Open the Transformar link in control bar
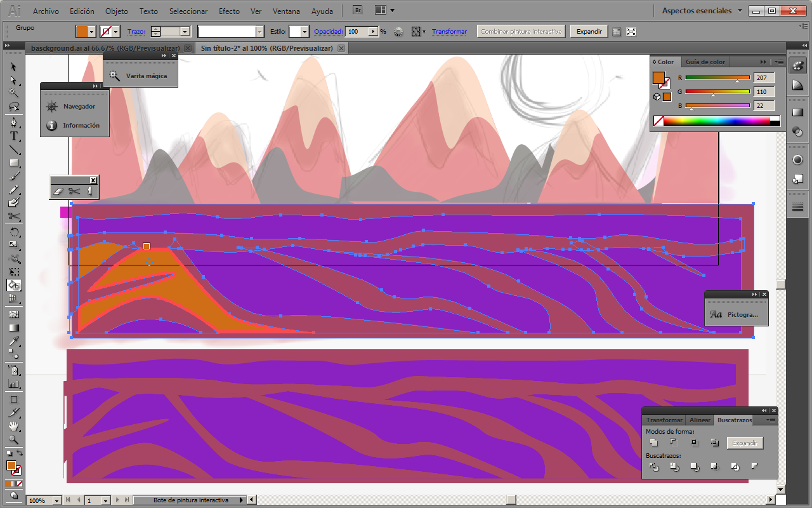 (449, 31)
